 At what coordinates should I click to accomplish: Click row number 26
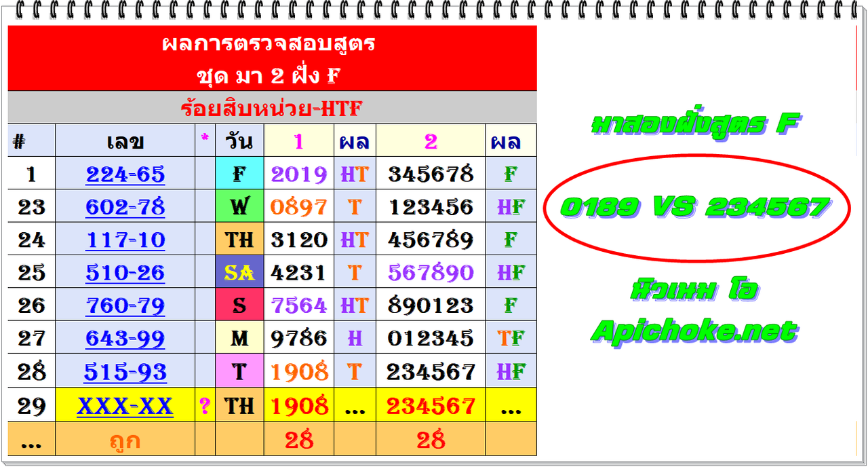(31, 305)
